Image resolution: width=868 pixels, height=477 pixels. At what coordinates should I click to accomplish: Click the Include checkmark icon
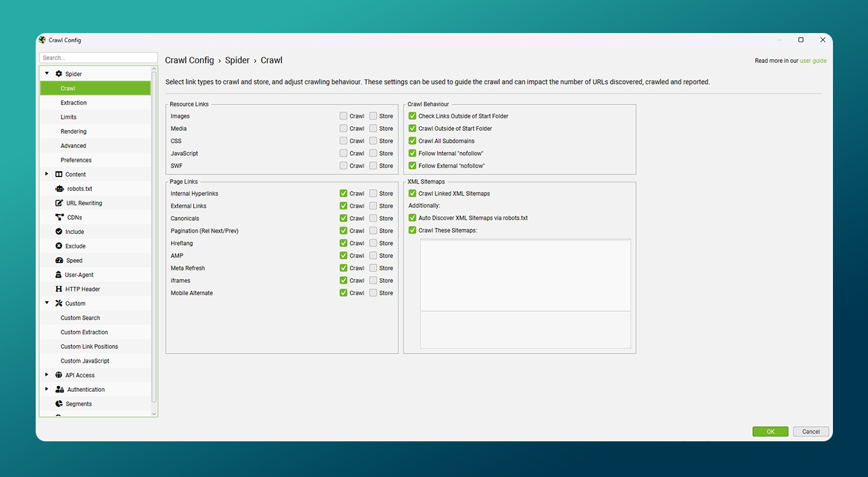click(x=59, y=232)
